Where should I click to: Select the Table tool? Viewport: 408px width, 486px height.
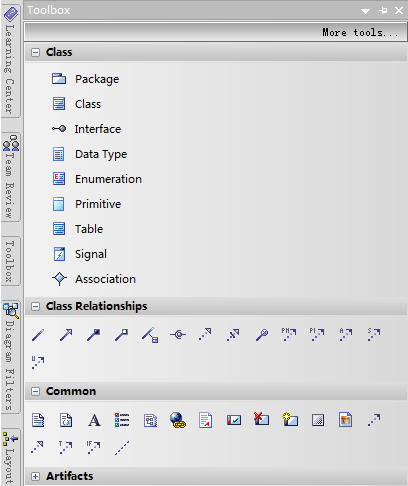coord(77,229)
